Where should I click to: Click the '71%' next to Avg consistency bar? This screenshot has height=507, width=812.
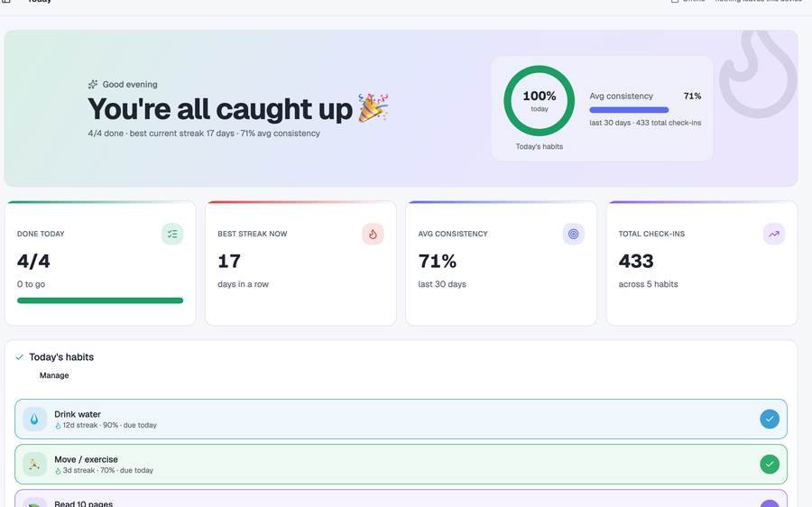[x=692, y=96]
